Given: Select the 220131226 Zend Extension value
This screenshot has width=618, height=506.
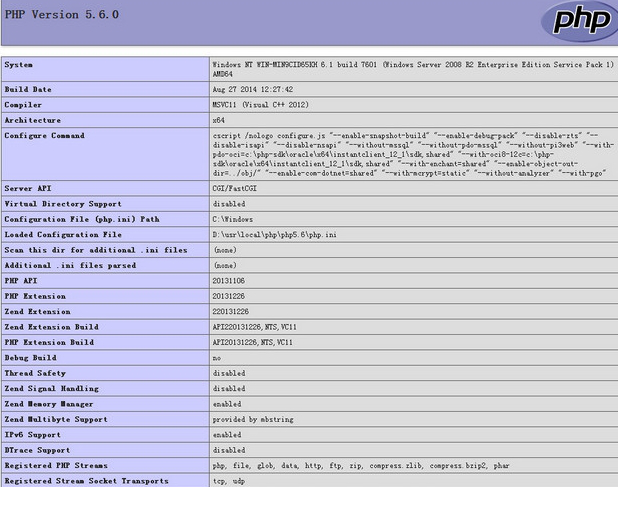Looking at the screenshot, I should coord(231,311).
